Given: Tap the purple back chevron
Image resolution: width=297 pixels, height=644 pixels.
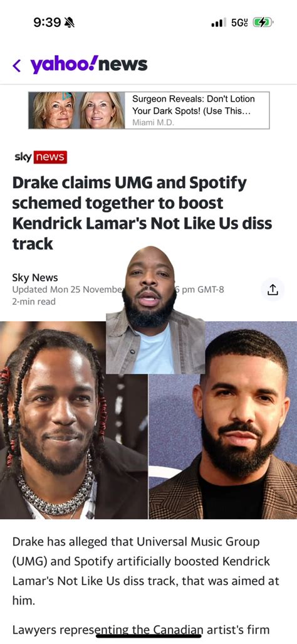Looking at the screenshot, I should (x=16, y=65).
